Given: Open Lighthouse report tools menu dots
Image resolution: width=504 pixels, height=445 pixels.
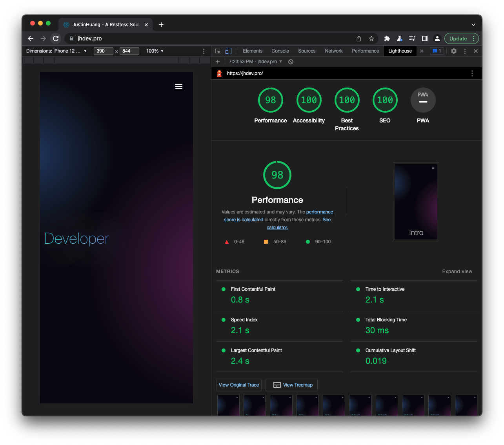Looking at the screenshot, I should (x=472, y=73).
